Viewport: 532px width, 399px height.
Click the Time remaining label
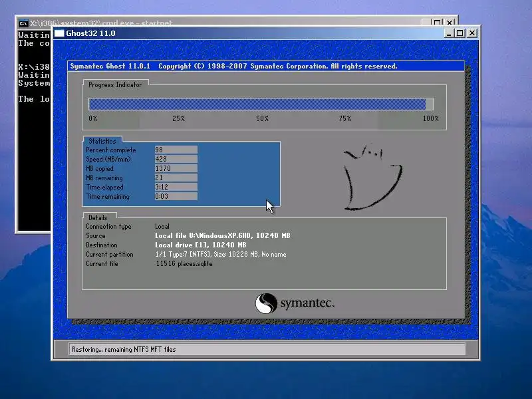(108, 196)
